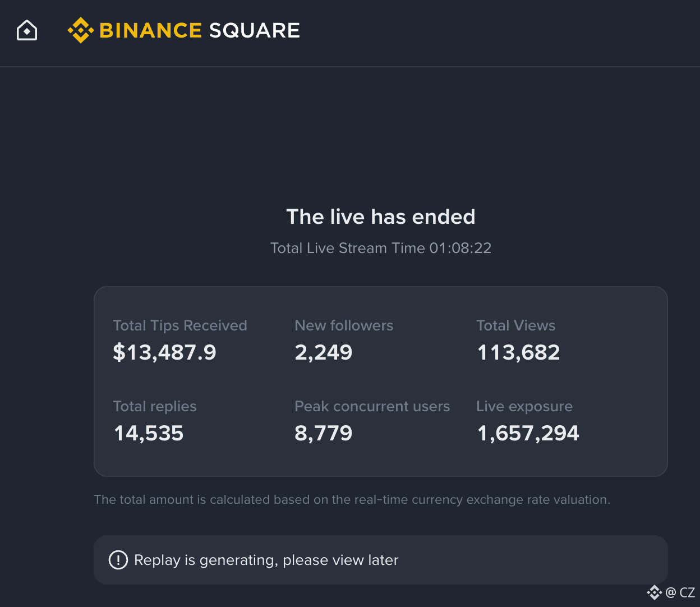The width and height of the screenshot is (700, 607).
Task: Click the Total Views label
Action: [x=516, y=325]
